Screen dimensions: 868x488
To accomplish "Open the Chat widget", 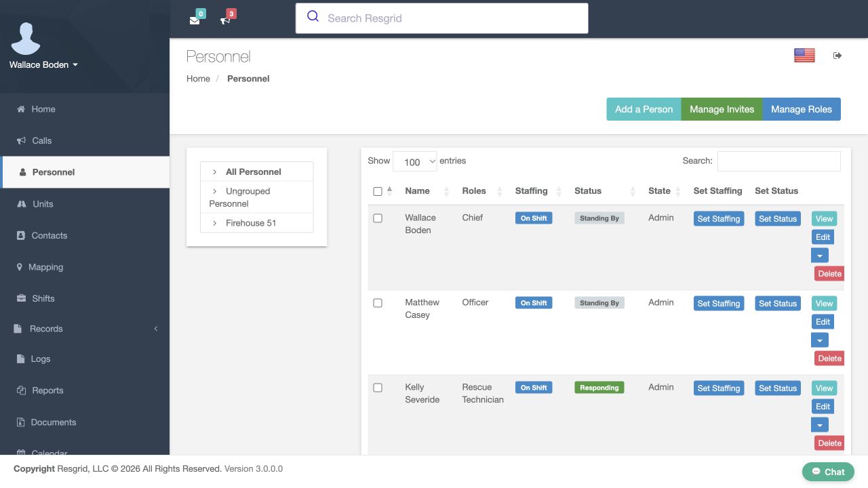I will coord(828,472).
